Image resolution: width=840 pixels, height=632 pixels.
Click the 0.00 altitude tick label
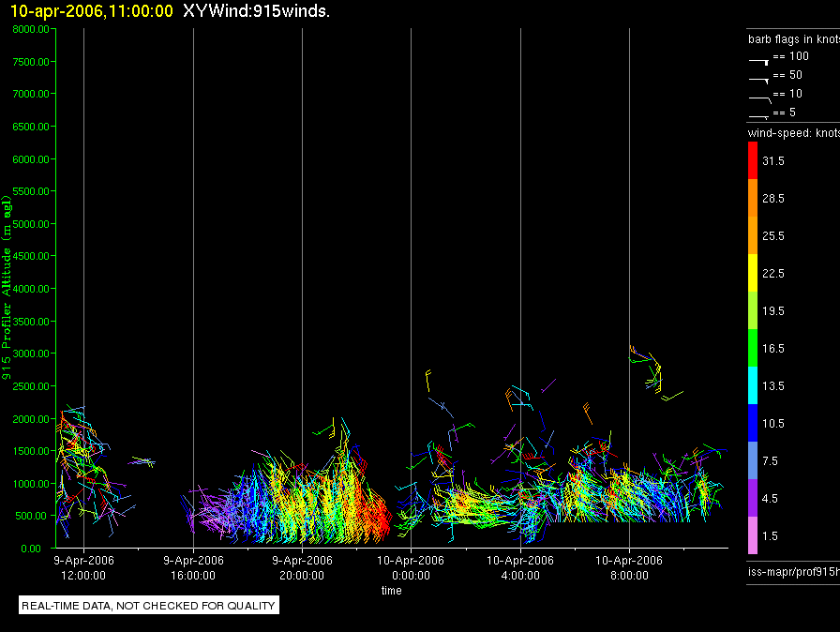click(x=31, y=549)
